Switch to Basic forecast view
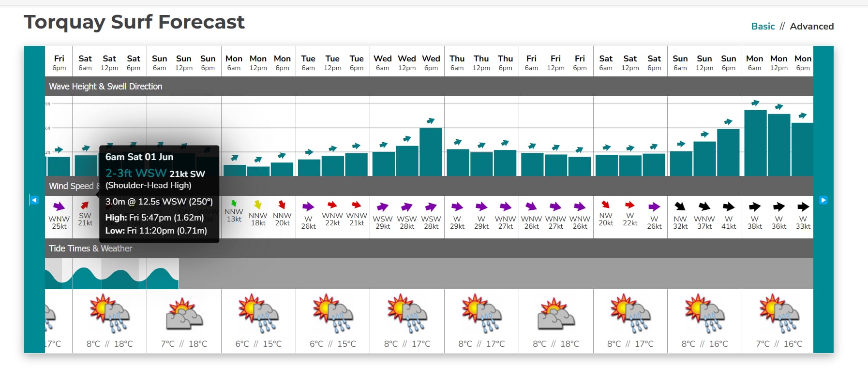Viewport: 868px width, 368px height. click(763, 26)
